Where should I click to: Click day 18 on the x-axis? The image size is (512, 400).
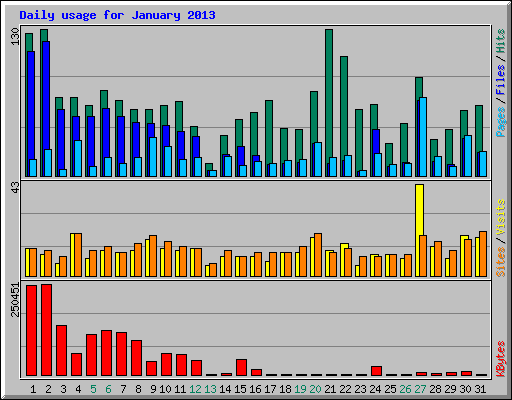point(285,389)
